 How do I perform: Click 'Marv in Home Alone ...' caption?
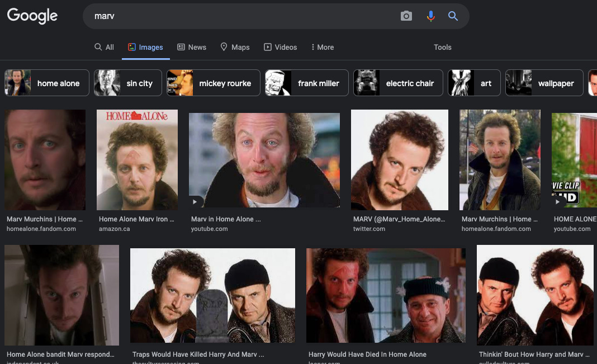pos(226,219)
